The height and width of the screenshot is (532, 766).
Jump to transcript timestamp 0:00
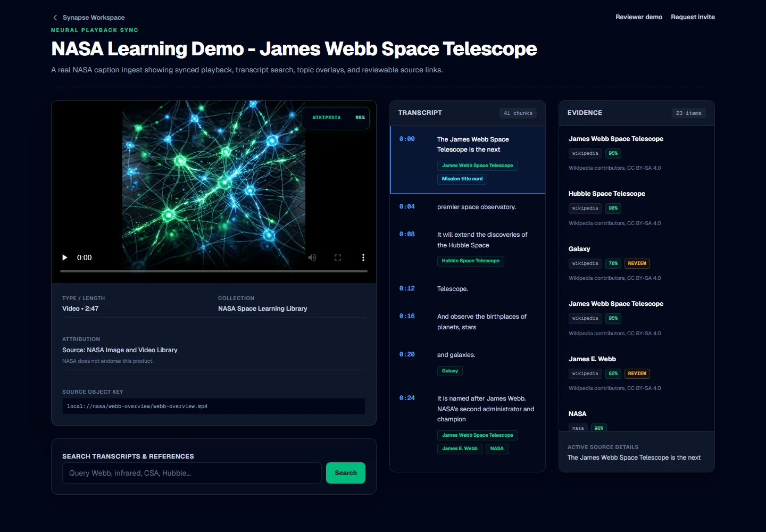[x=407, y=139]
